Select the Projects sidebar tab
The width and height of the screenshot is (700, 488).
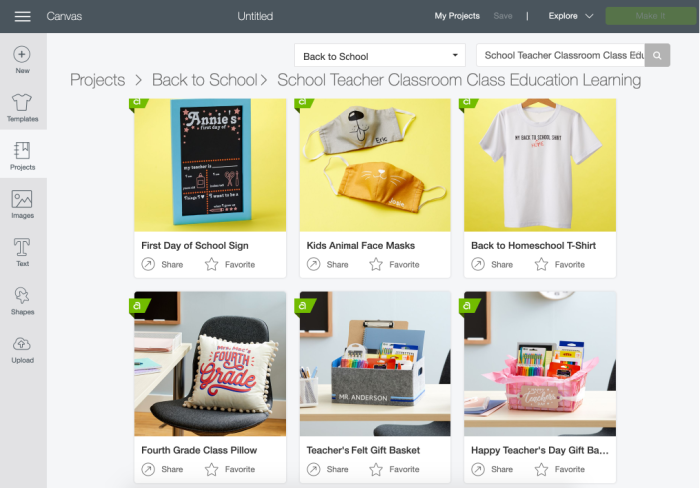pos(23,154)
